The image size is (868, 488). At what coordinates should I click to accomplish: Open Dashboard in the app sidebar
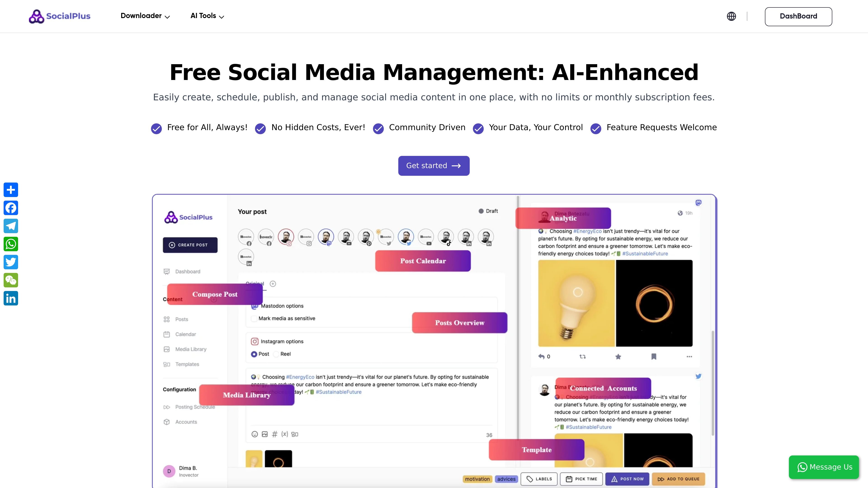[182, 271]
